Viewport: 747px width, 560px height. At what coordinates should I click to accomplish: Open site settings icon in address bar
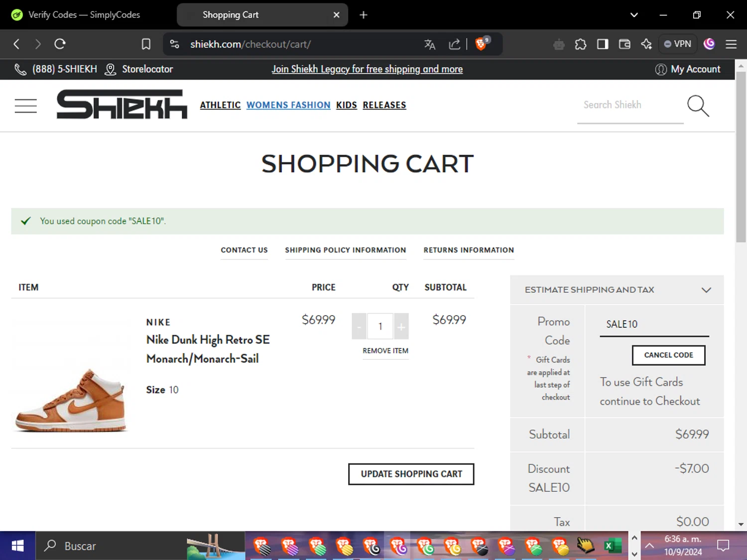(x=174, y=44)
